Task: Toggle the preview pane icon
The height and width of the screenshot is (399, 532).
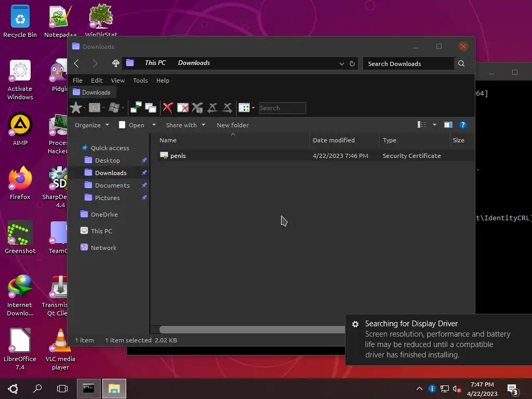Action: coord(448,125)
